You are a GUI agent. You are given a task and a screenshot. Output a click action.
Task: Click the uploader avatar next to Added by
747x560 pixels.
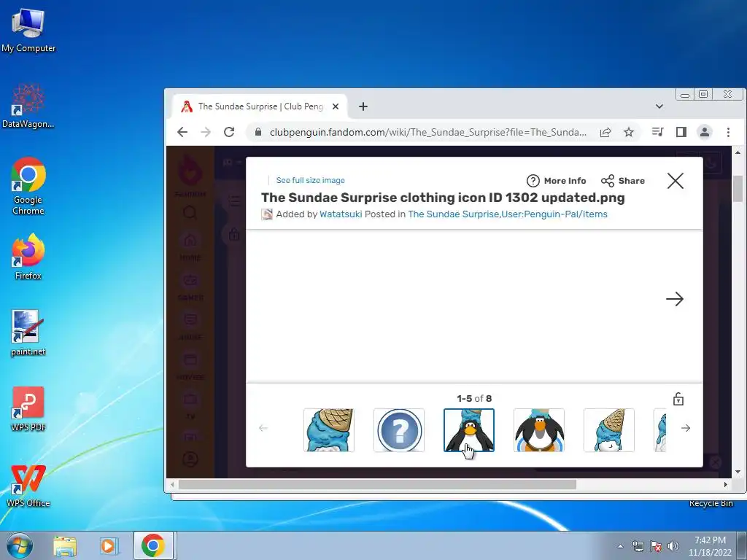(x=267, y=214)
